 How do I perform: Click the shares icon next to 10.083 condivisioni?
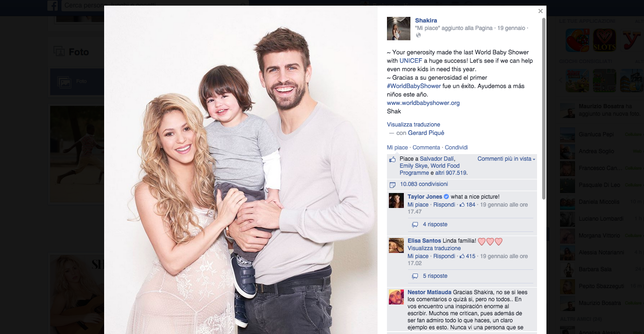393,185
